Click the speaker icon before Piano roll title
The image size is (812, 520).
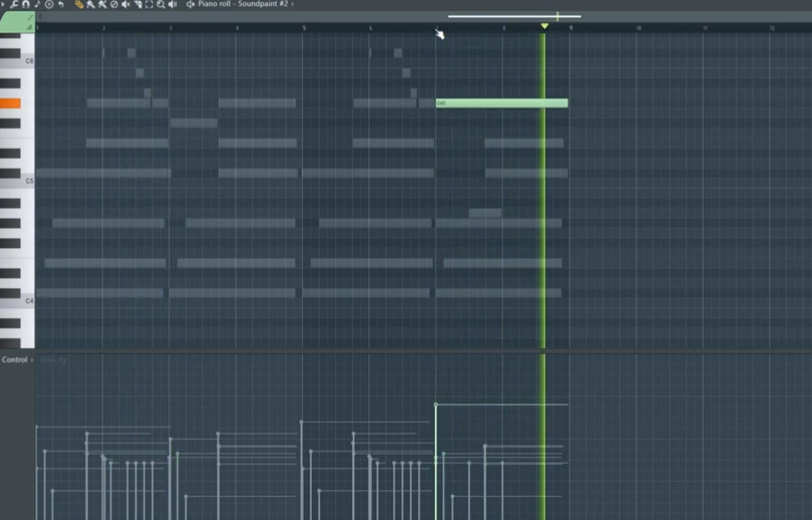click(x=190, y=4)
